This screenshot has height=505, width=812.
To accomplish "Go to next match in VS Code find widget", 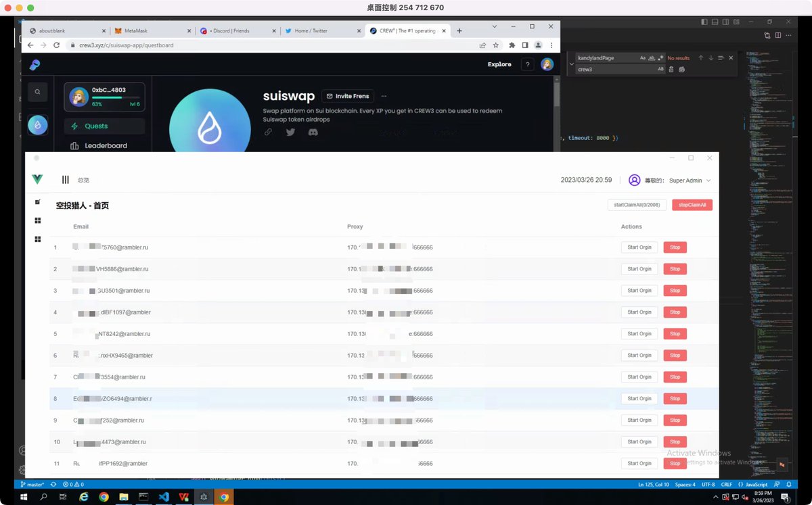I will point(711,58).
